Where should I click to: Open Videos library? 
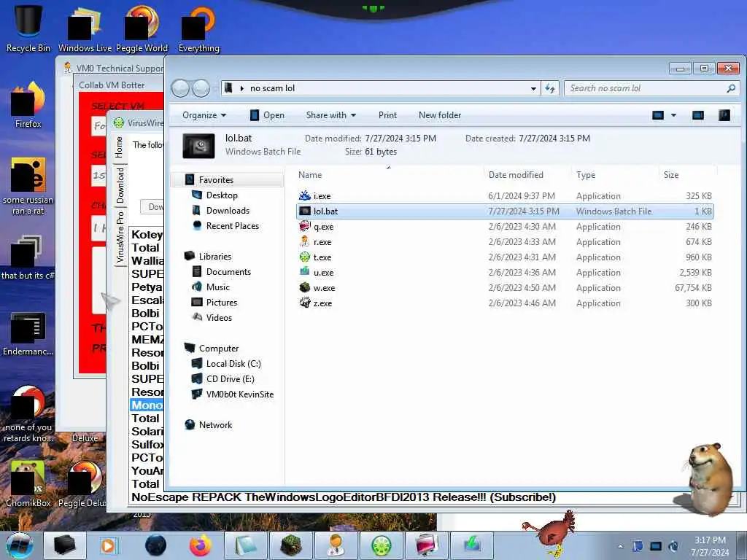click(219, 317)
